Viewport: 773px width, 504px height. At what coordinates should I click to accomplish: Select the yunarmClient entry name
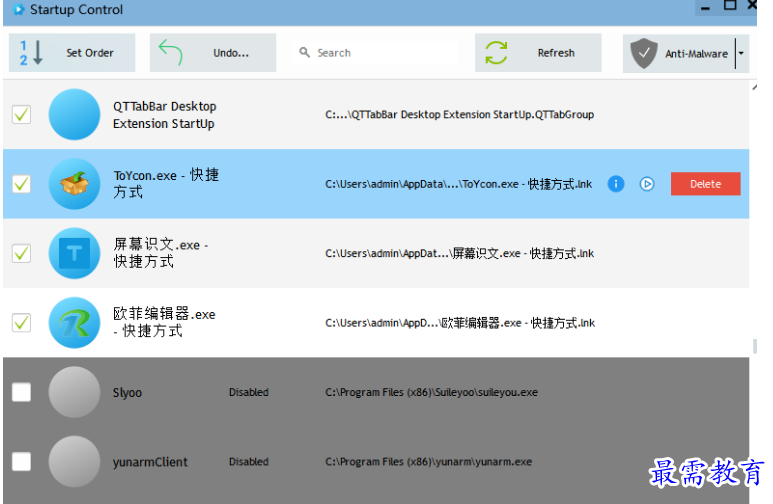tap(150, 463)
